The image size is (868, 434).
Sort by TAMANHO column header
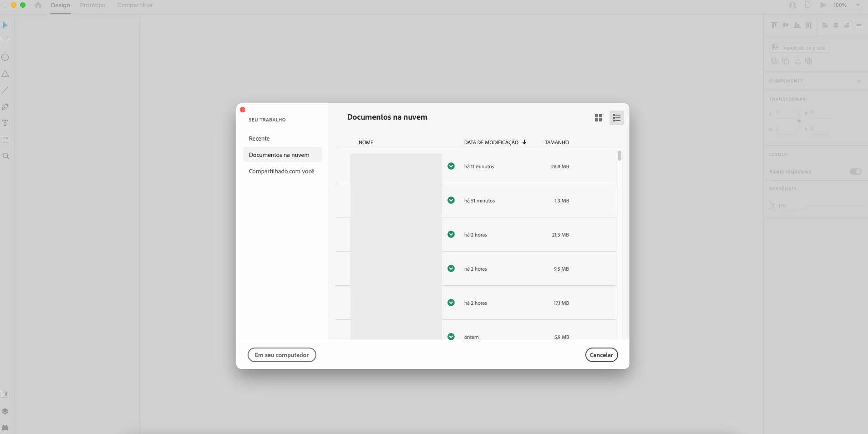coord(557,142)
